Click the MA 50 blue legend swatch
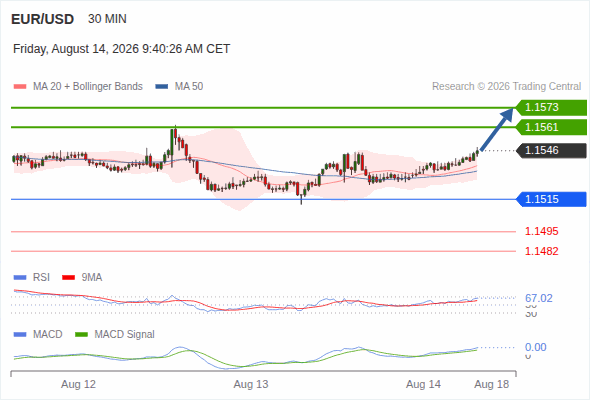Screen dimensions: 590x400 [162, 87]
